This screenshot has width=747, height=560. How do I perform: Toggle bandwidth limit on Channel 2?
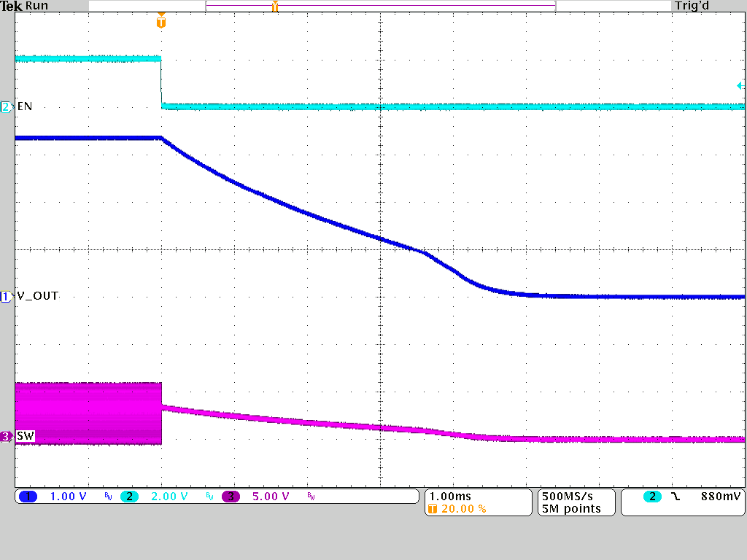(x=210, y=497)
